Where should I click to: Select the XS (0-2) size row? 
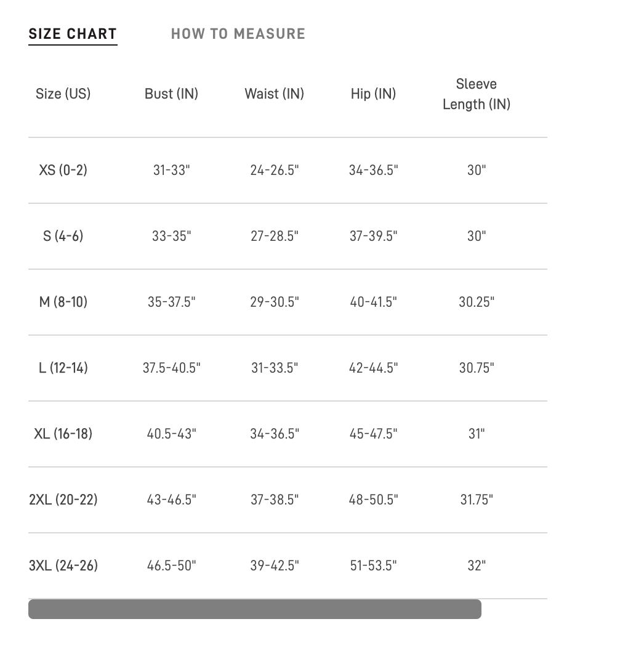pyautogui.click(x=63, y=170)
